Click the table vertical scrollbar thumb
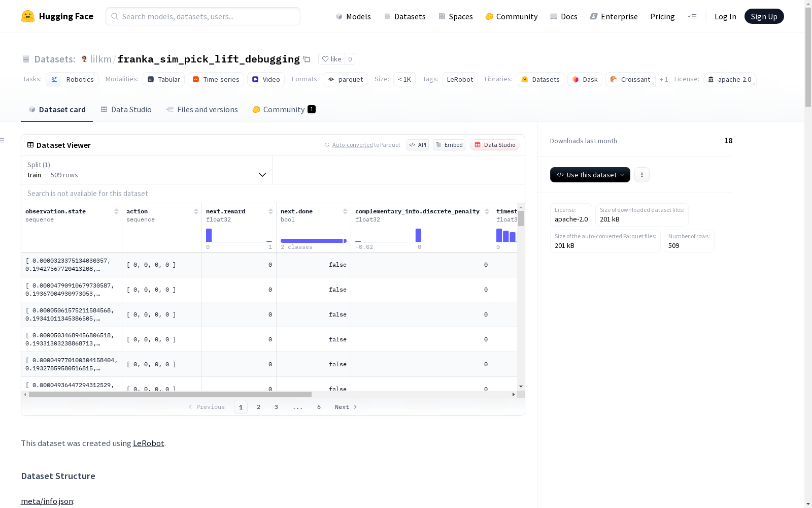The height and width of the screenshot is (508, 812). [521, 218]
